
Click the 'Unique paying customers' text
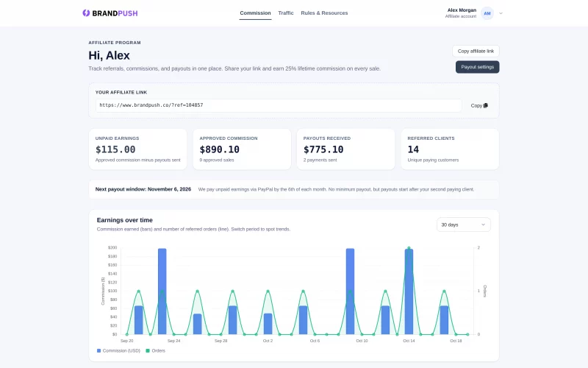[x=433, y=160]
